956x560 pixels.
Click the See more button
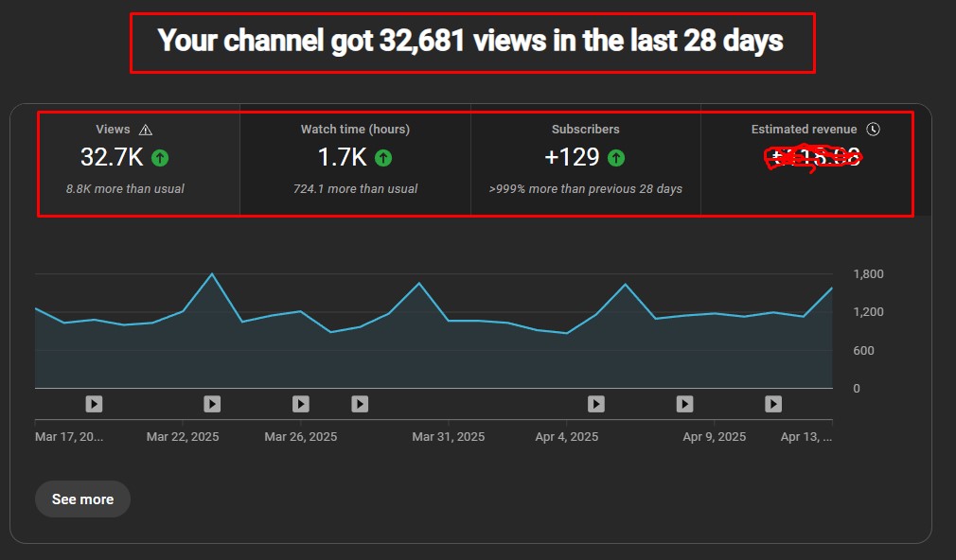tap(82, 499)
